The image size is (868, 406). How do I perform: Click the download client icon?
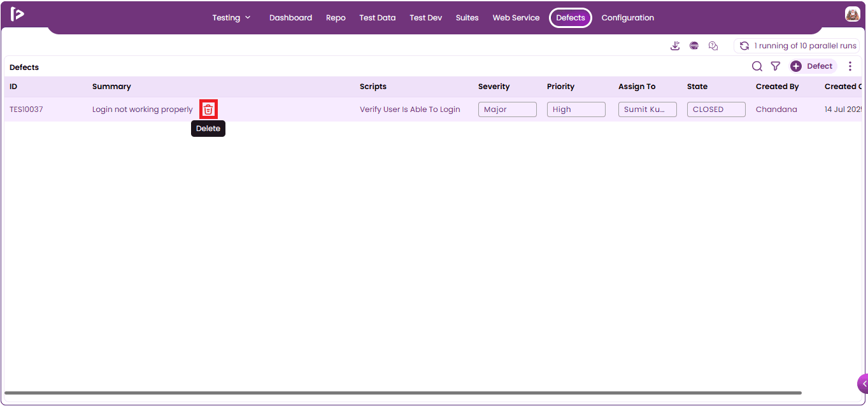coord(675,46)
